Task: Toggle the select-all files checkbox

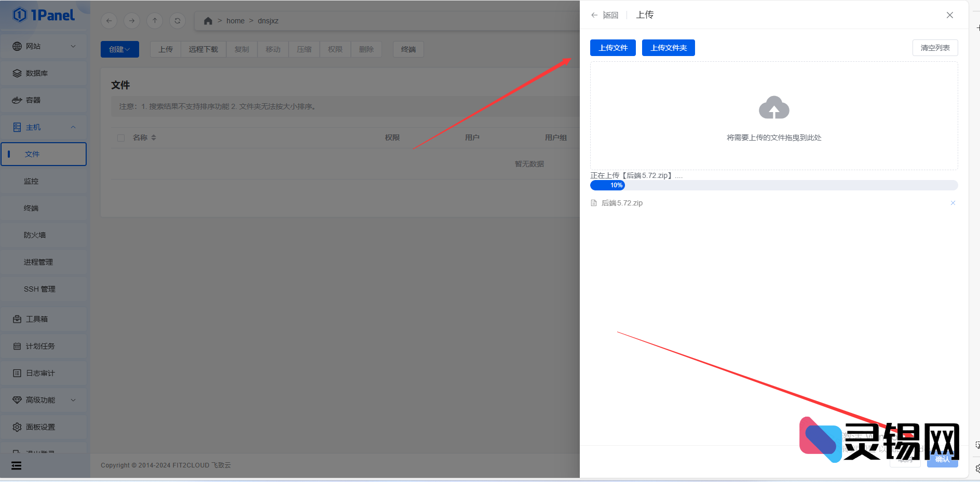Action: (x=121, y=138)
